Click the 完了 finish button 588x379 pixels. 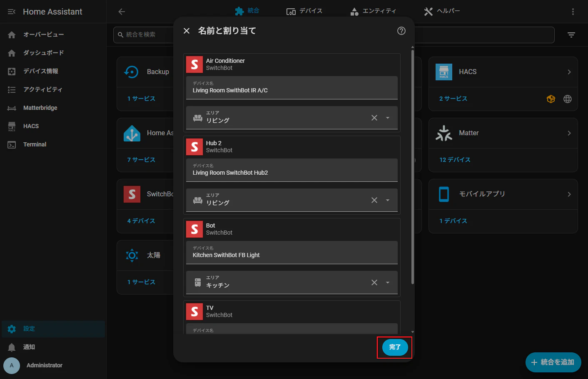395,347
